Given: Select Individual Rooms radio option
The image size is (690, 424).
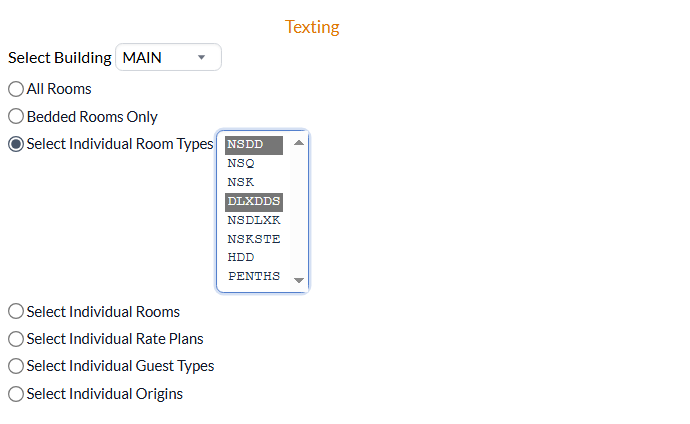Looking at the screenshot, I should coord(16,311).
